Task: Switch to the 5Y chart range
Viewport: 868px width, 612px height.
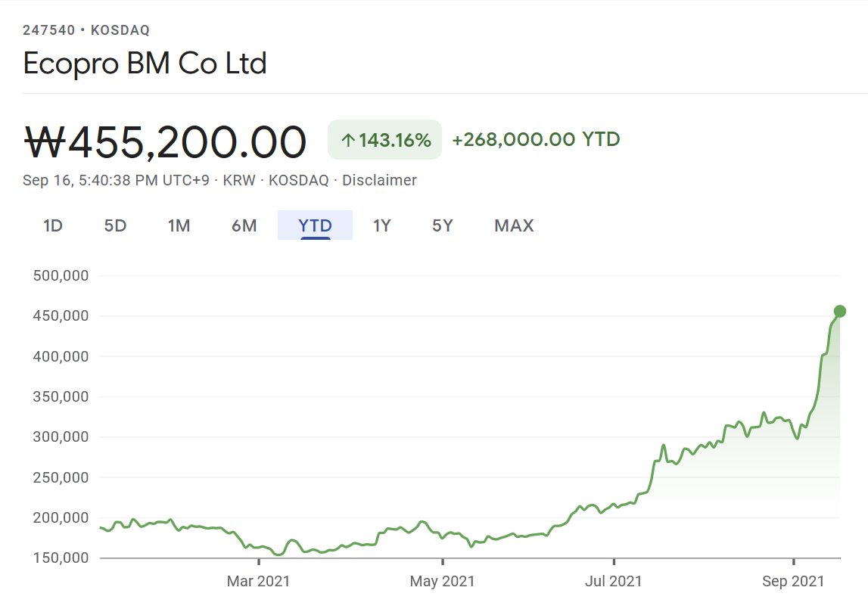Action: pos(443,225)
